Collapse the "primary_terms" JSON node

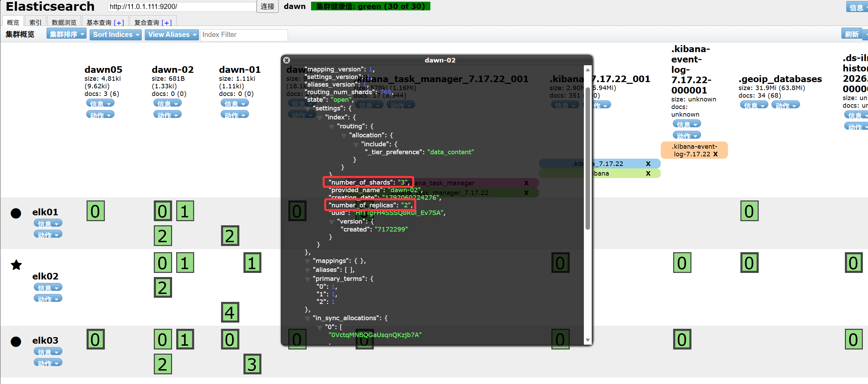click(x=308, y=279)
